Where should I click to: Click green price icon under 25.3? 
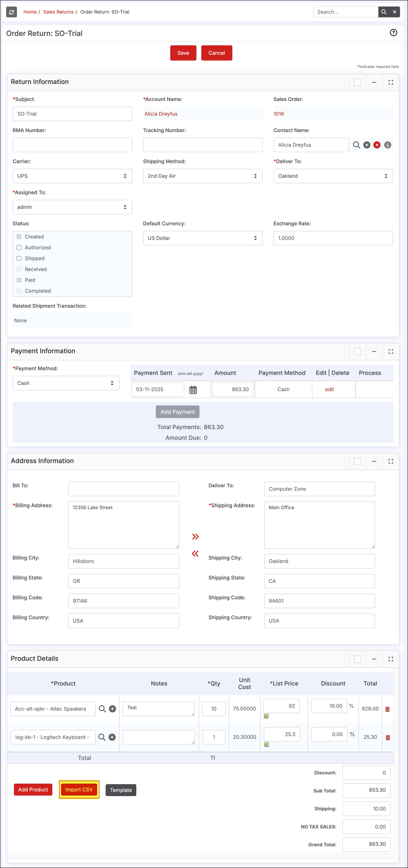pyautogui.click(x=267, y=744)
